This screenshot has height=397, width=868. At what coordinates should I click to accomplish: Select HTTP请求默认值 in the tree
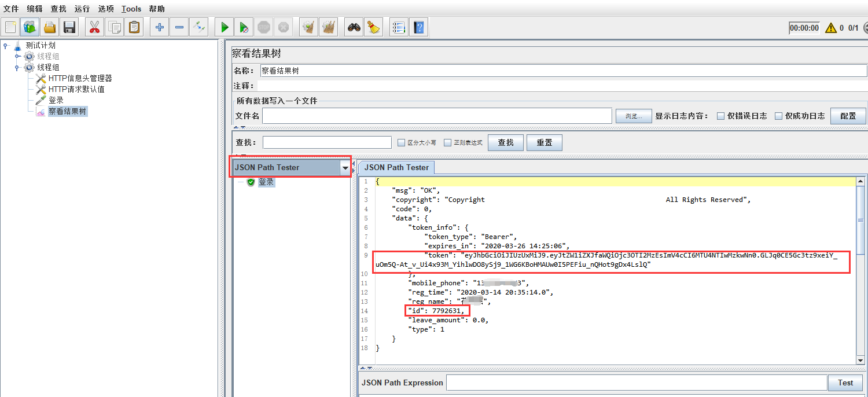click(x=76, y=89)
